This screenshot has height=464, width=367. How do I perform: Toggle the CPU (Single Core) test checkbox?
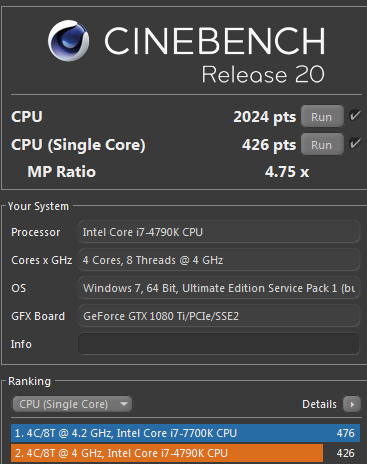pyautogui.click(x=355, y=144)
